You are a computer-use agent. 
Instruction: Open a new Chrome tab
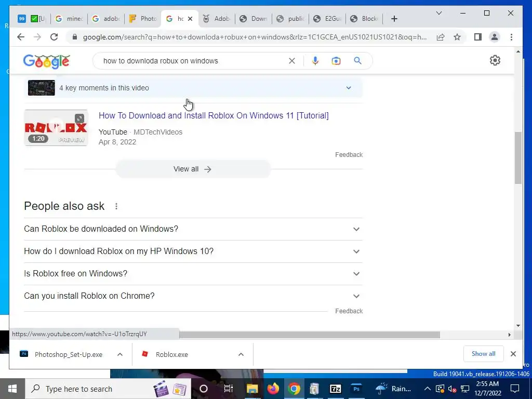394,19
